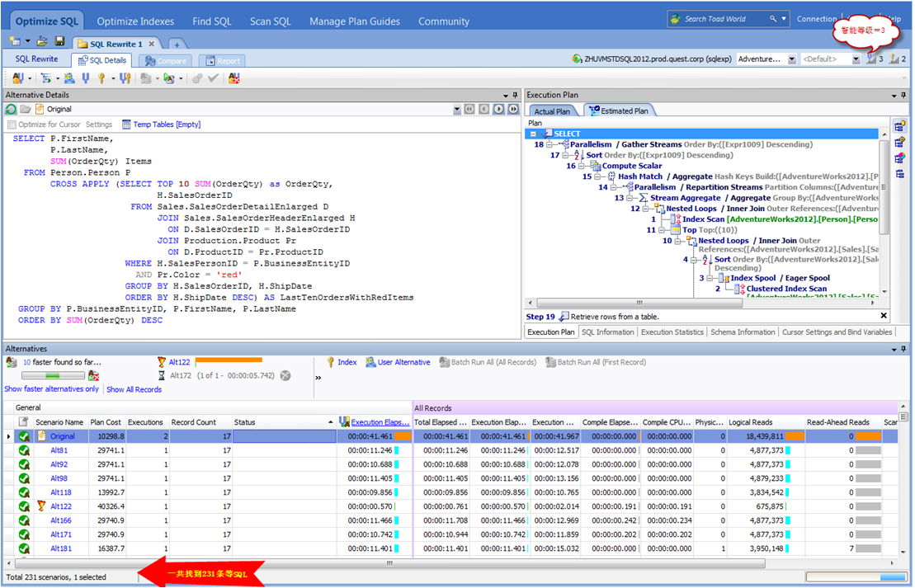The height and width of the screenshot is (588, 915).
Task: Add a new session tab with the plus
Action: [177, 45]
